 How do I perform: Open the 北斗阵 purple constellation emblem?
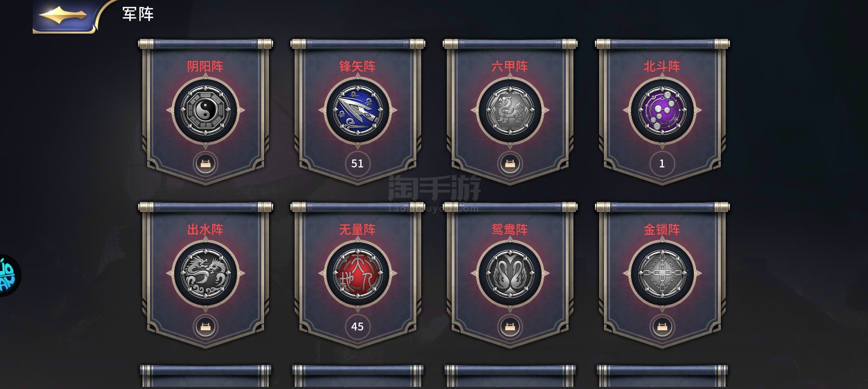point(662,110)
